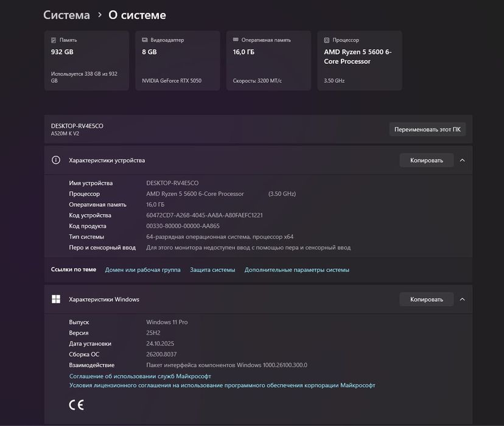Open the Видеоадаптер 8 GB card
This screenshot has width=504, height=426.
[x=178, y=60]
